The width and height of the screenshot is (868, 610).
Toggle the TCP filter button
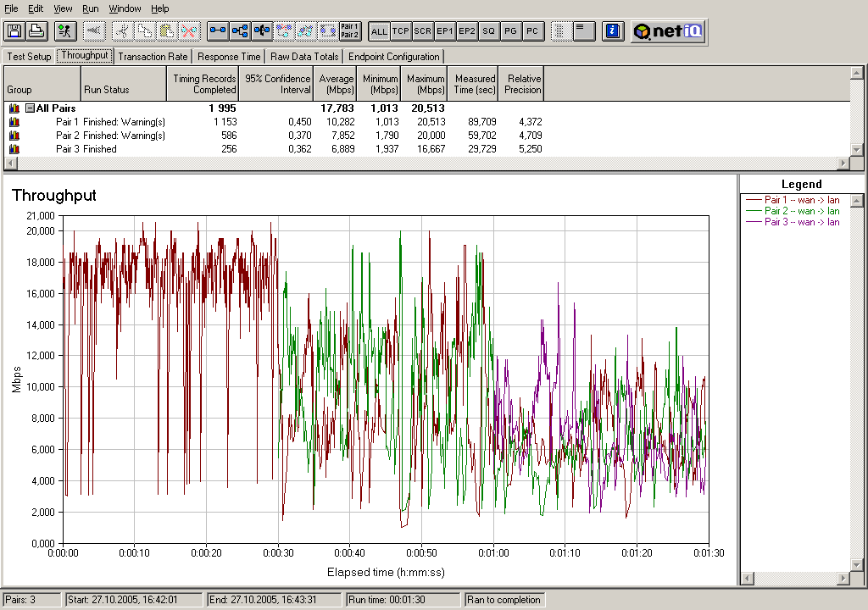(x=401, y=31)
